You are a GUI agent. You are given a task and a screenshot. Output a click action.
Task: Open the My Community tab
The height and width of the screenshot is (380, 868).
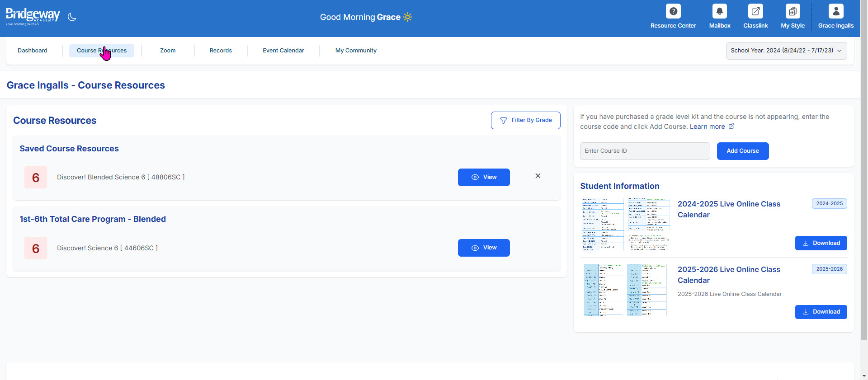(x=356, y=51)
